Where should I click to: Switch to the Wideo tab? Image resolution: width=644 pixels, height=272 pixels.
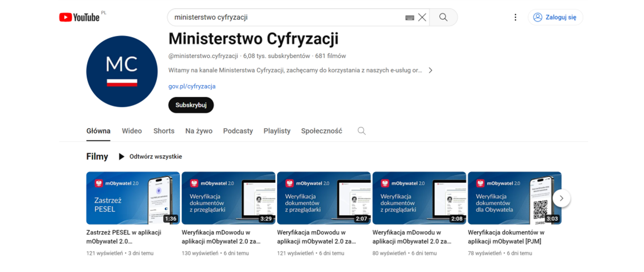(x=132, y=131)
